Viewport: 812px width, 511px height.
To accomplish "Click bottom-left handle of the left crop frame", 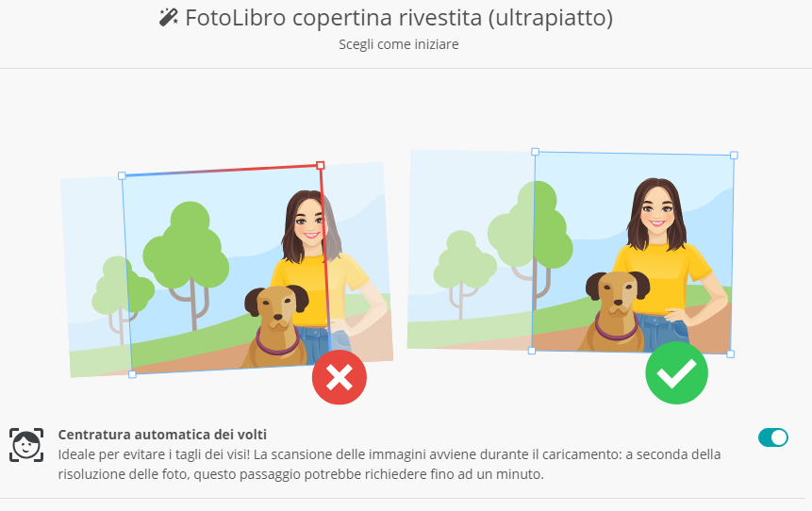I will click(x=132, y=374).
